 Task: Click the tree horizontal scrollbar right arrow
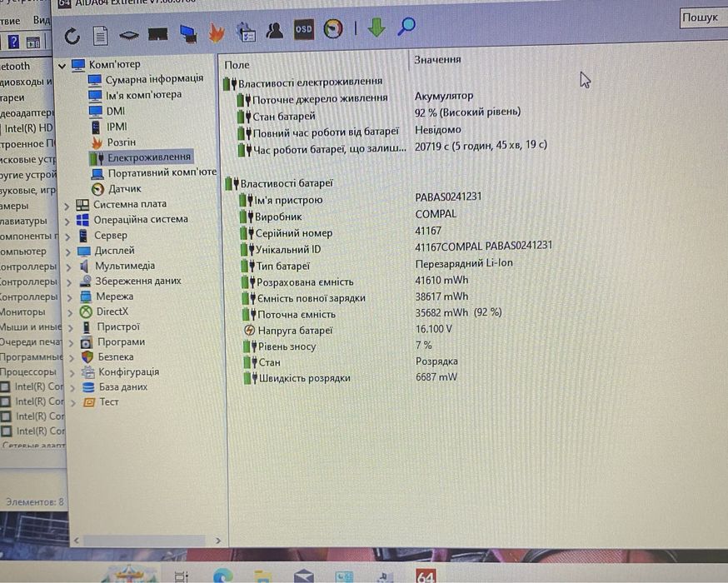[x=217, y=541]
